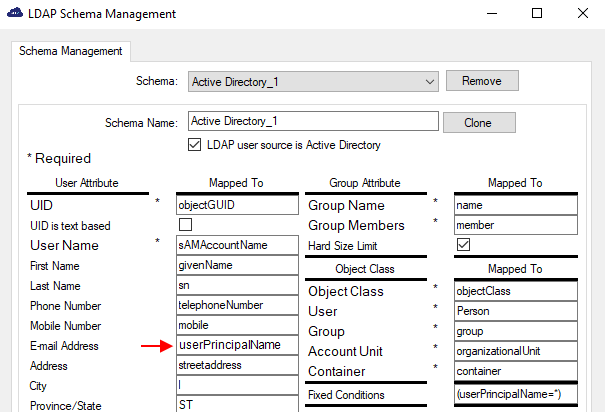Click the Group object class field group
Image resolution: width=605 pixels, height=412 pixels.
(x=515, y=331)
